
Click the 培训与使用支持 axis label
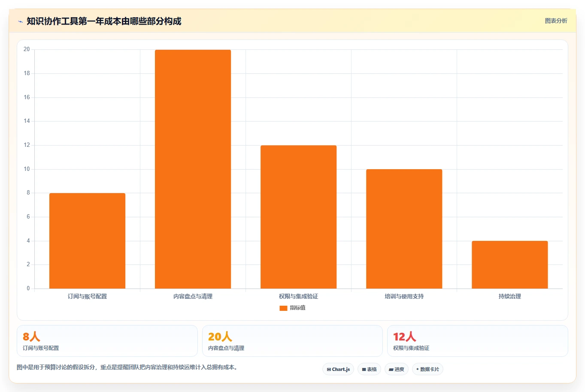[404, 296]
